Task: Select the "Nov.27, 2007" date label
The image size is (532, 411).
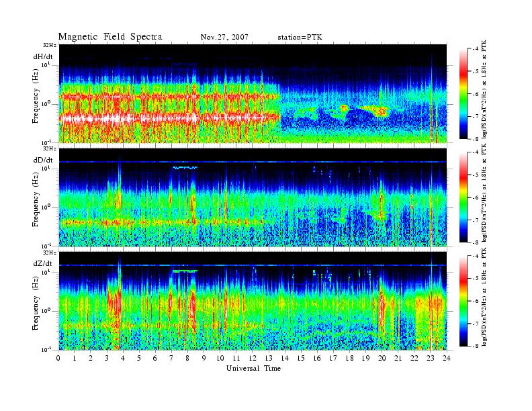Action: 224,38
